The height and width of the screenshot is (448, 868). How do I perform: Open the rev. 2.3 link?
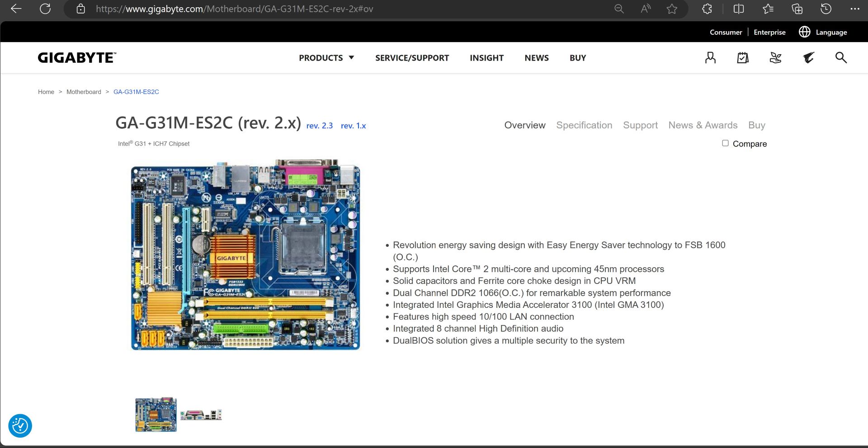coord(320,126)
